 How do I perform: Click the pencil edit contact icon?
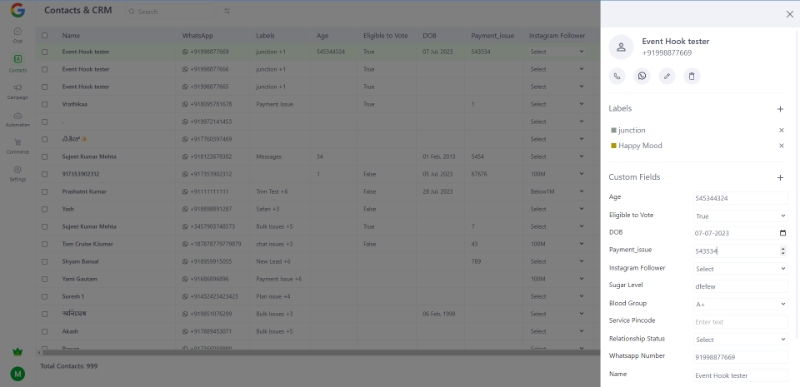pos(667,76)
